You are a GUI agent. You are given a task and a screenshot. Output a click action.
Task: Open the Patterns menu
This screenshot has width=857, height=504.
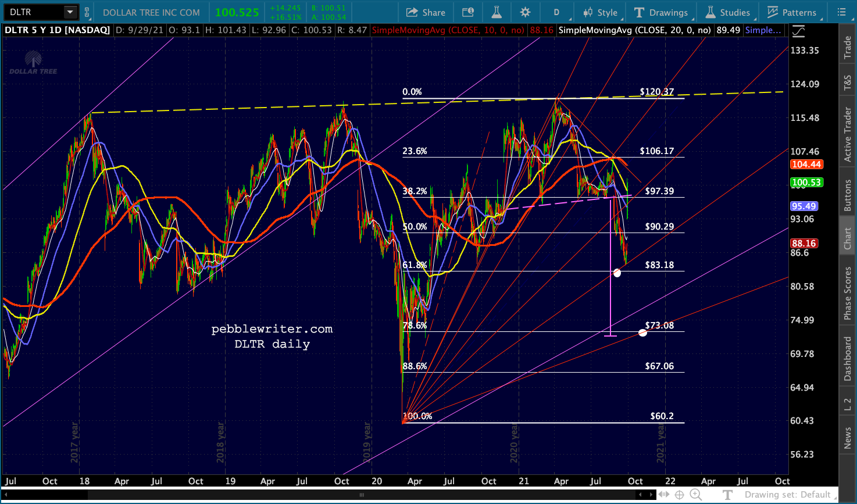(x=792, y=12)
